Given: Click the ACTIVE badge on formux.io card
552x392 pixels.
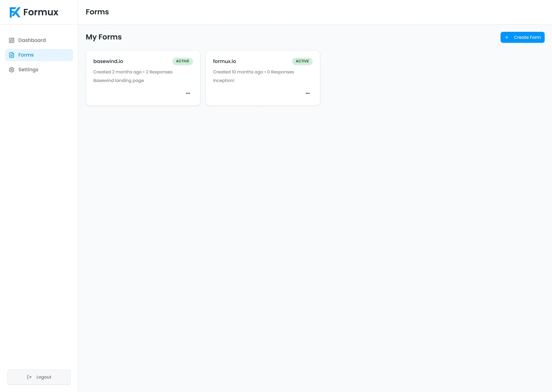Looking at the screenshot, I should [x=302, y=61].
